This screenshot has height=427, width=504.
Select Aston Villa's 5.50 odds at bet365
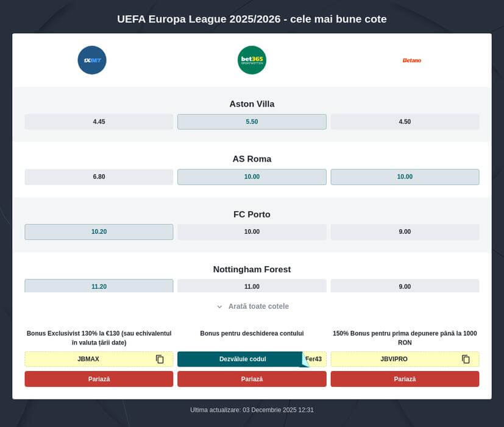click(x=252, y=121)
